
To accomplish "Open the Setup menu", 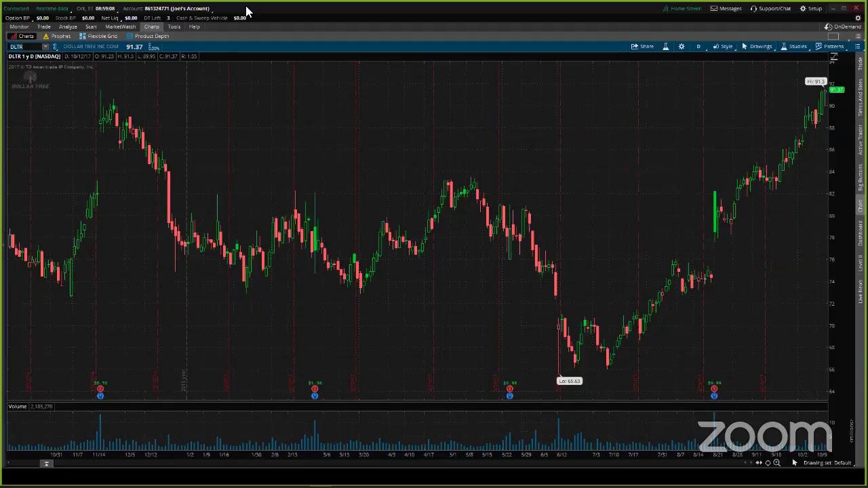I will [x=811, y=8].
